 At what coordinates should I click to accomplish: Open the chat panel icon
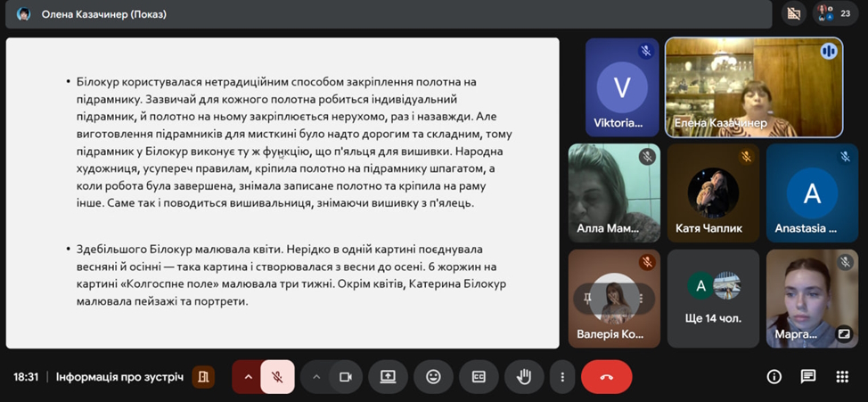808,377
